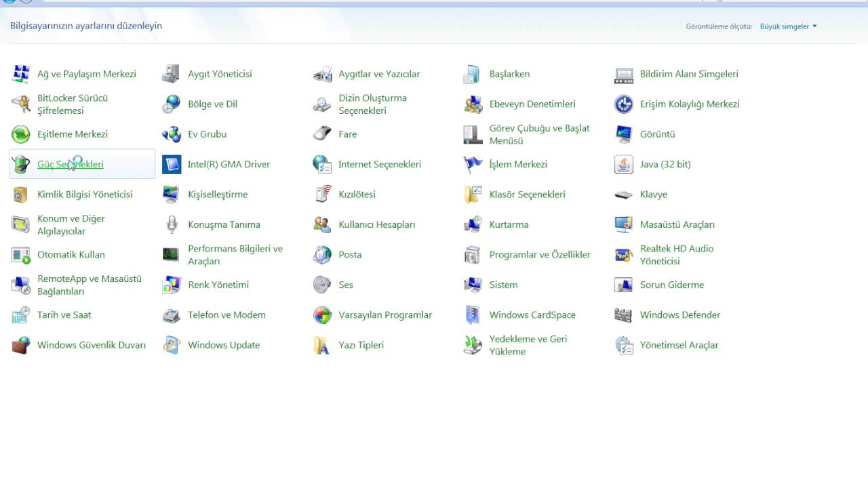This screenshot has height=488, width=868.
Task: Open the Sorun Giderme icon
Action: pos(623,285)
